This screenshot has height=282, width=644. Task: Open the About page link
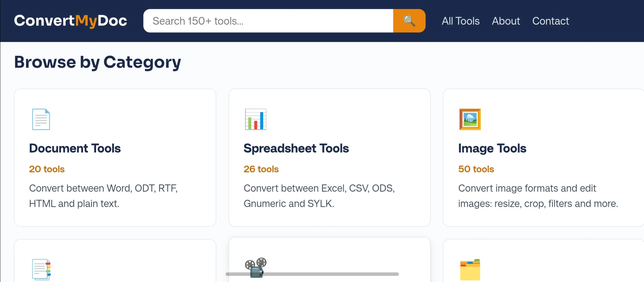pyautogui.click(x=506, y=21)
